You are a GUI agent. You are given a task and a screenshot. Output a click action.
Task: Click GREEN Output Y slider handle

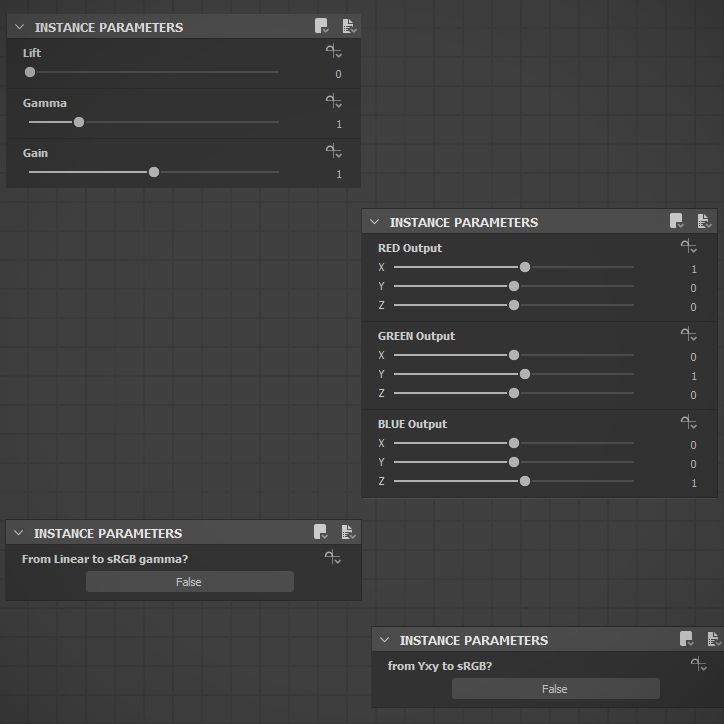tap(525, 374)
